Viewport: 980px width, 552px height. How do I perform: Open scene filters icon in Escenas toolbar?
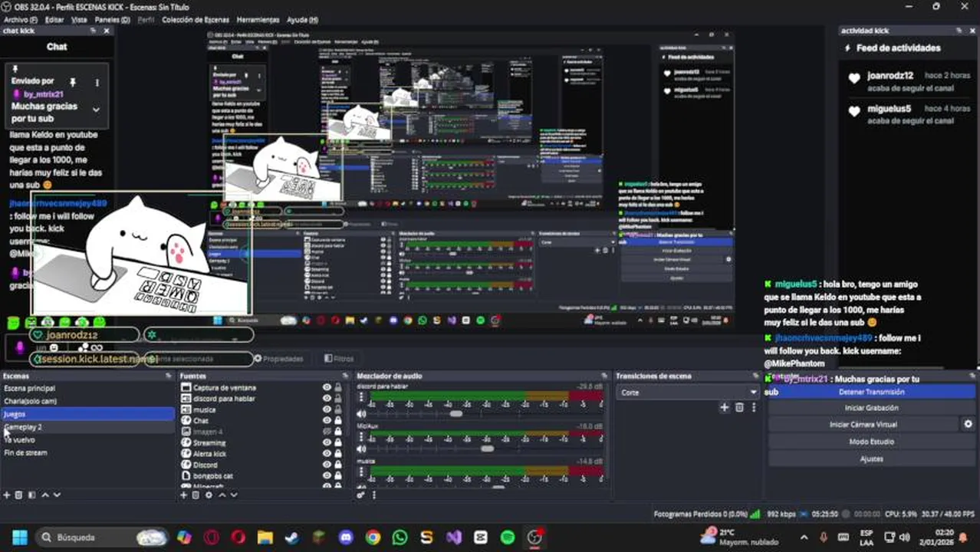[31, 495]
